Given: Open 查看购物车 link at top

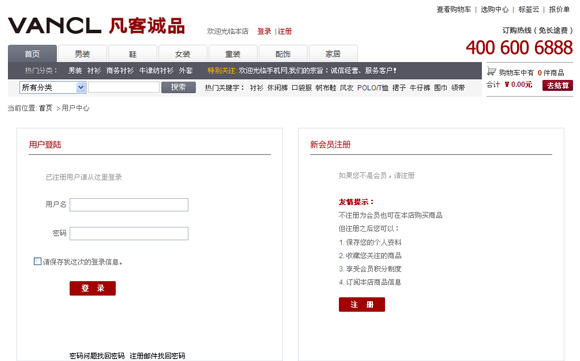Looking at the screenshot, I should pyautogui.click(x=454, y=9).
